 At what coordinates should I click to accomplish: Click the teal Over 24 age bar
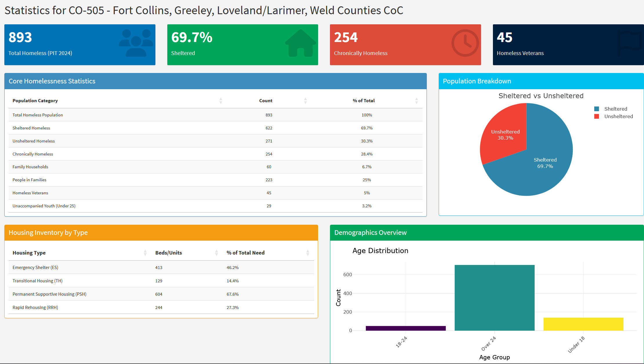pos(494,298)
